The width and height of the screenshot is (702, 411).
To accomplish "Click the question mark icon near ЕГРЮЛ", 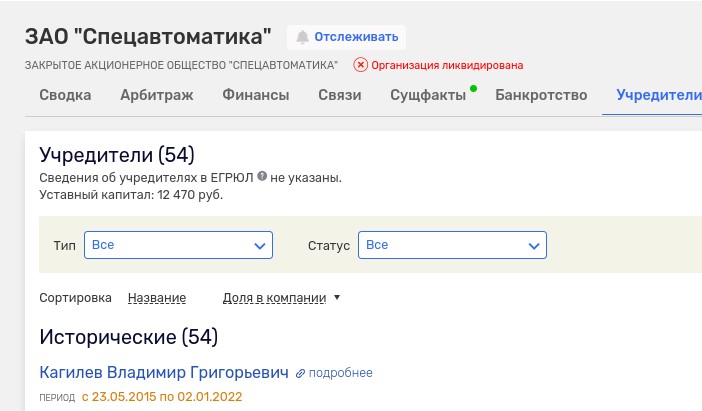I will point(262,176).
